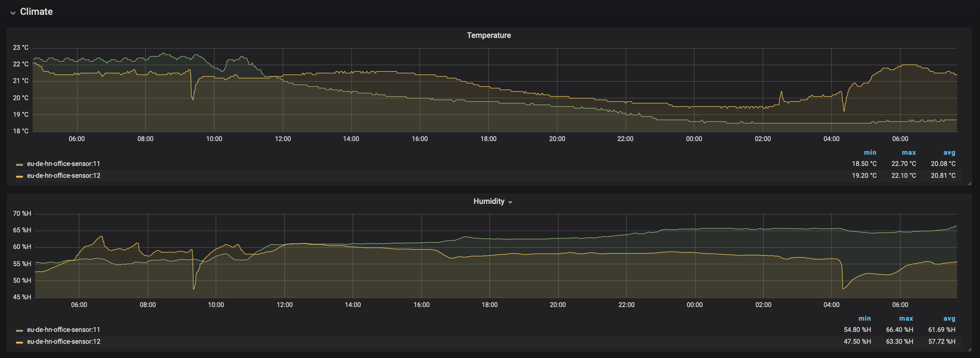980x358 pixels.
Task: Click yellow color swatch in Temperature legend
Action: 19,177
